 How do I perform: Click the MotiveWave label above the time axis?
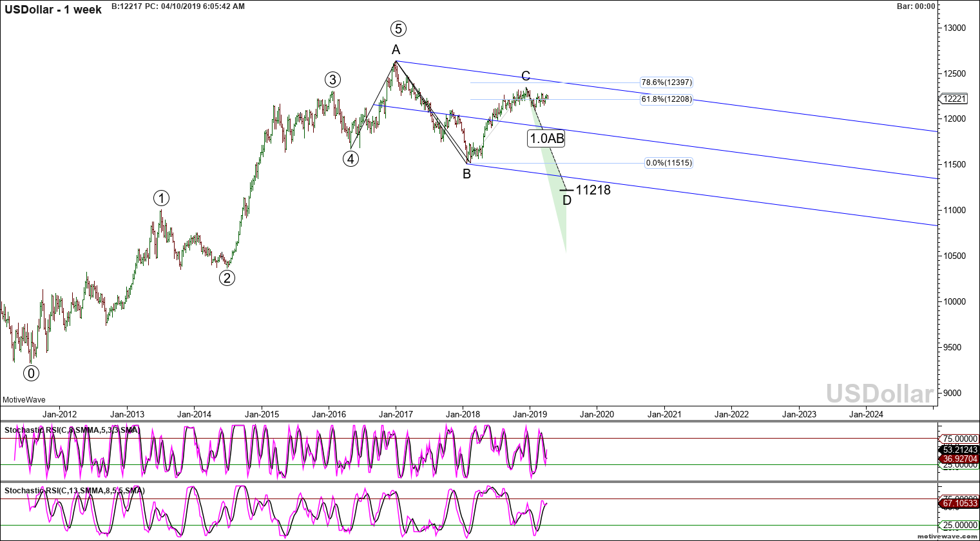pos(24,400)
